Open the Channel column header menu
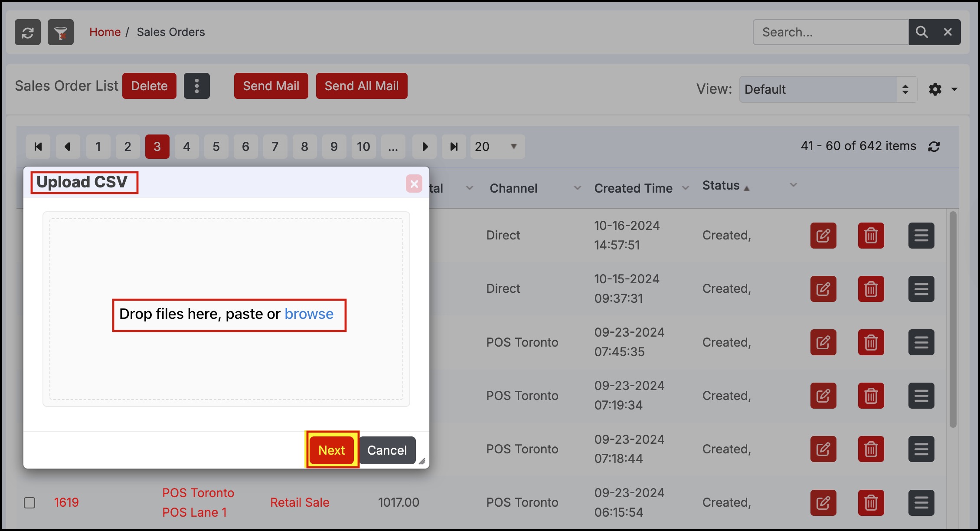The width and height of the screenshot is (980, 531). 577,188
